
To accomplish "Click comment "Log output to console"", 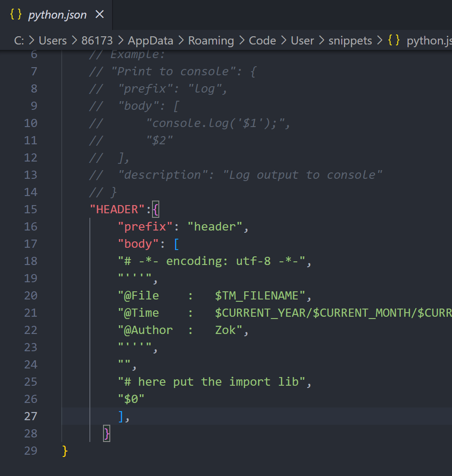I will click(303, 175).
